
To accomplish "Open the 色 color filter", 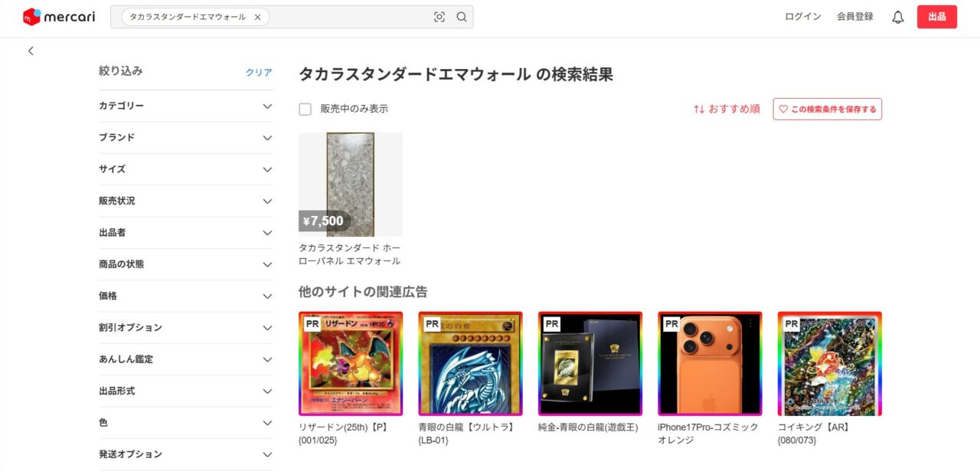I will click(x=185, y=422).
